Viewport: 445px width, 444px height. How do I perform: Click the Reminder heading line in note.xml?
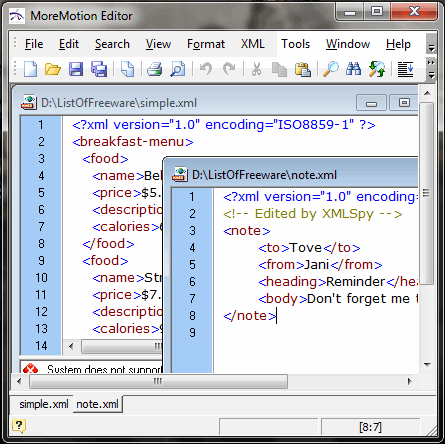tap(338, 282)
